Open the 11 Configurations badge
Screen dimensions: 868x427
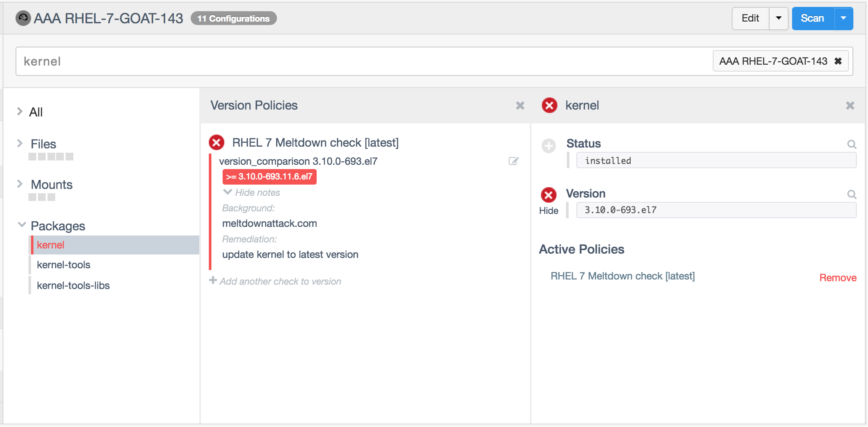(233, 18)
